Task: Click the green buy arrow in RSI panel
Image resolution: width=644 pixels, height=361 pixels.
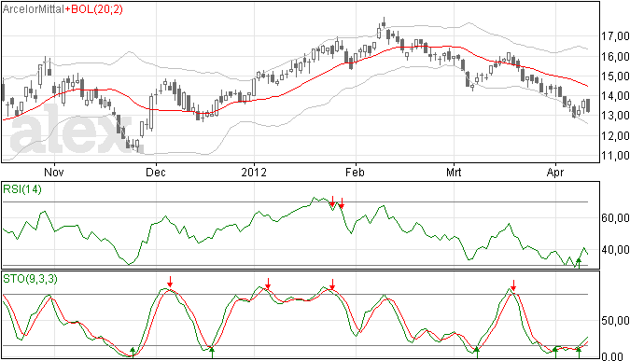Action: 579,263
